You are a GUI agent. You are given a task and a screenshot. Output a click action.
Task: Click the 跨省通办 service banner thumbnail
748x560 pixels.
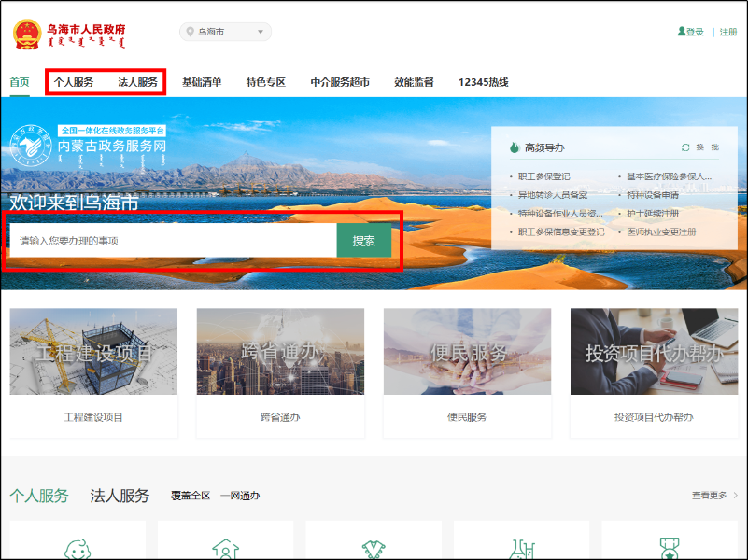[x=279, y=353]
